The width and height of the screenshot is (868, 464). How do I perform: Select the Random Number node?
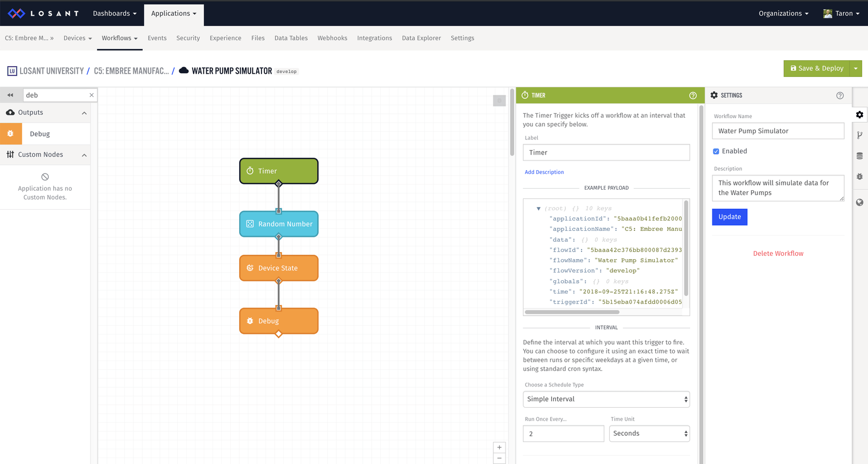(x=279, y=224)
